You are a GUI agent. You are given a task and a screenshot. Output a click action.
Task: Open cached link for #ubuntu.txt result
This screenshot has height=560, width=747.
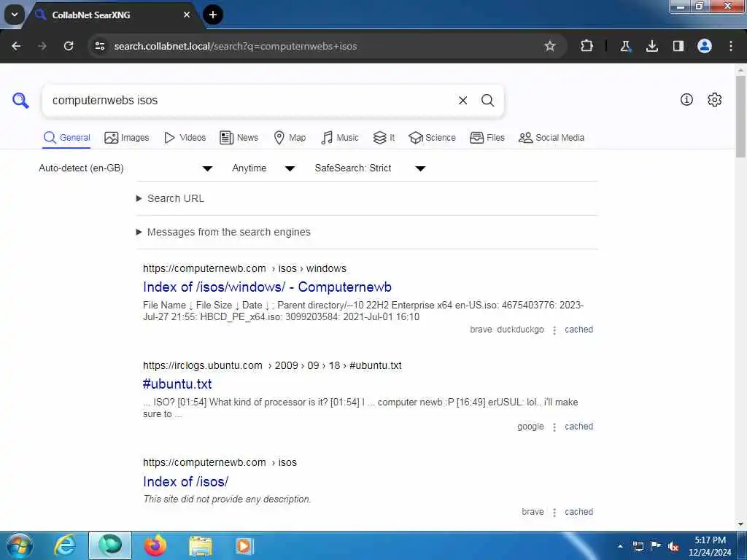pos(578,427)
